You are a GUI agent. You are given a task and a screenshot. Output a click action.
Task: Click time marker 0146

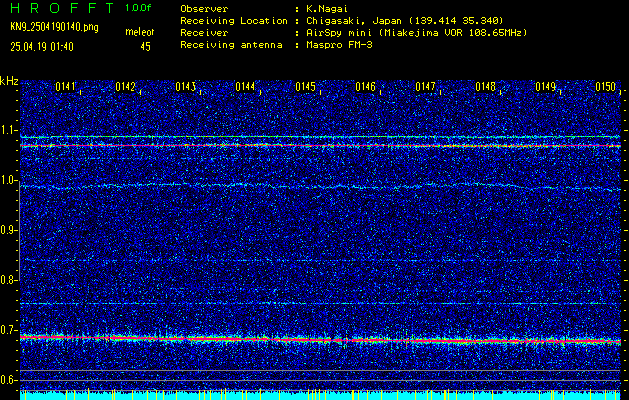click(x=365, y=86)
